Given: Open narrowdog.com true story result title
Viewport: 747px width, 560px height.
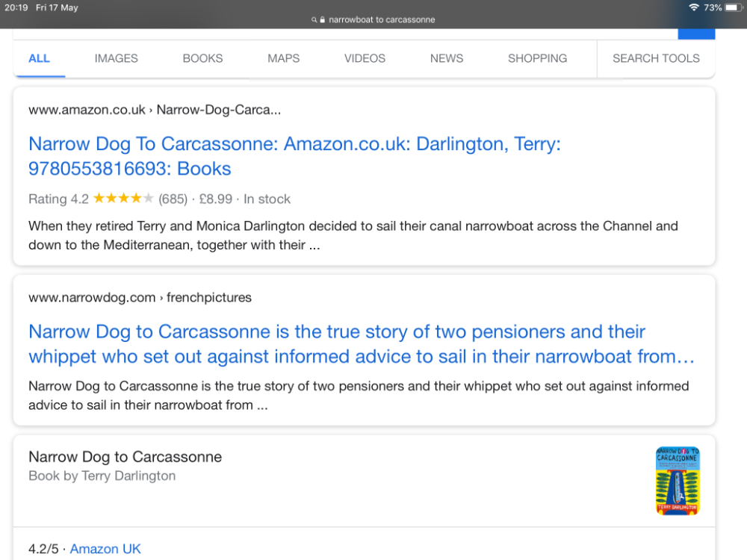Looking at the screenshot, I should [x=362, y=343].
